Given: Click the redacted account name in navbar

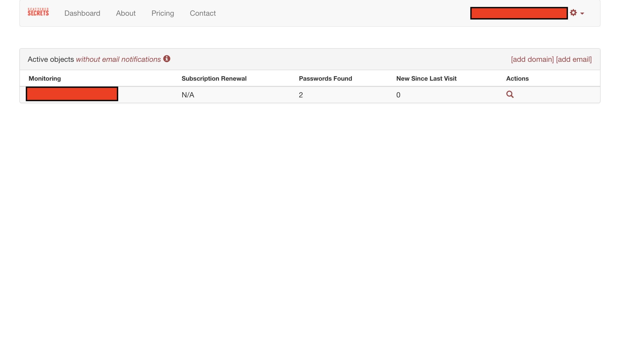Looking at the screenshot, I should click(519, 13).
